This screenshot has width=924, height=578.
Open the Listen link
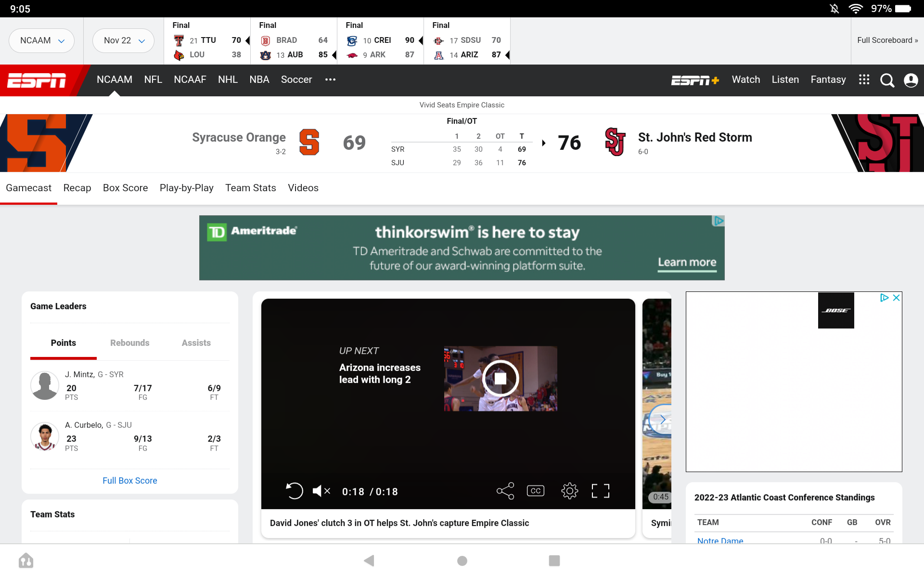[x=785, y=79]
